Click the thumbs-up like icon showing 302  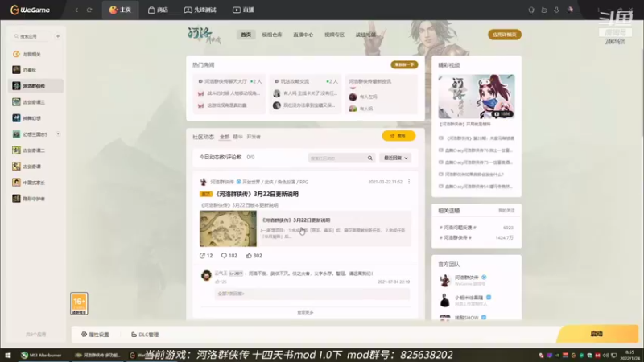coord(249,255)
